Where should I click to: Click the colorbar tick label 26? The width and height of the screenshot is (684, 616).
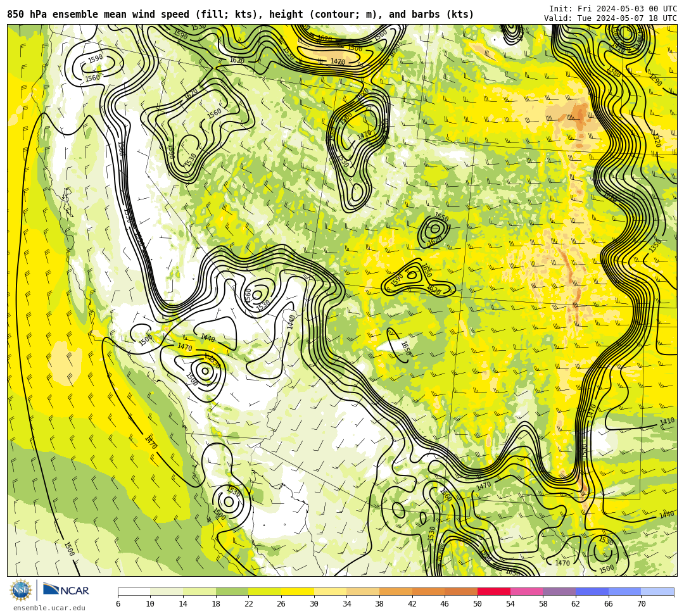[281, 604]
